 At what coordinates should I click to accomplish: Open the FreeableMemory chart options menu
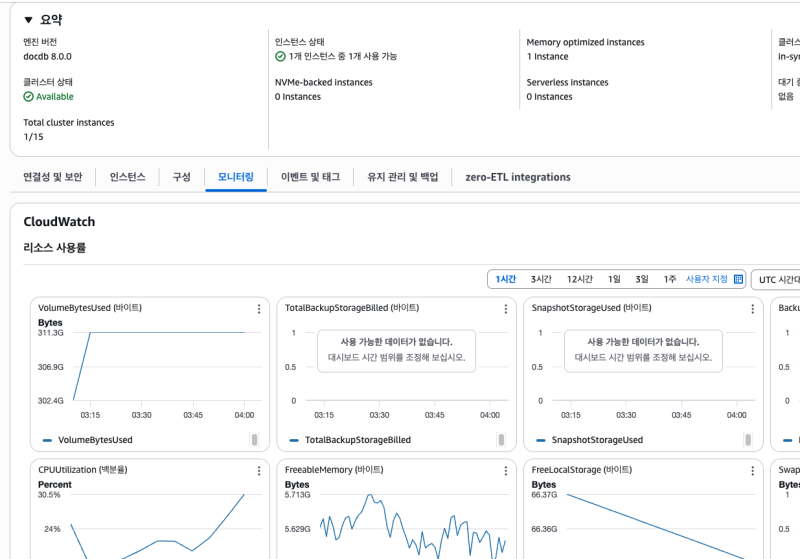(506, 470)
